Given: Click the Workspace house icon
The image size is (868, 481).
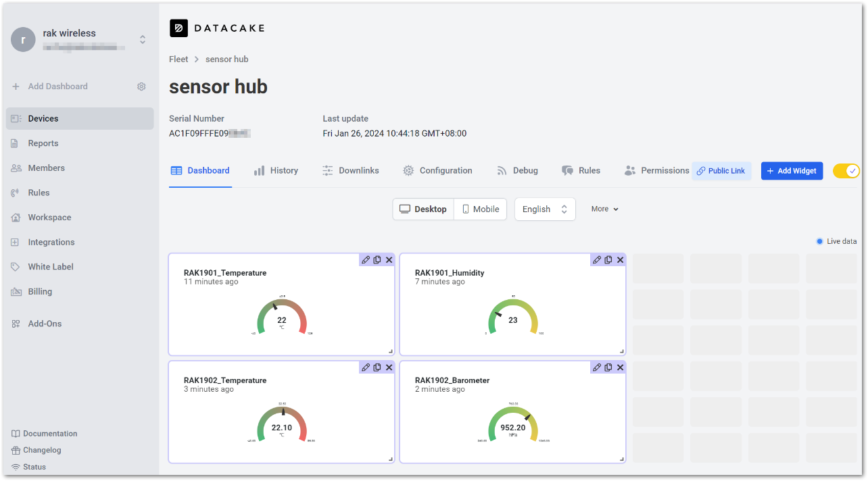Looking at the screenshot, I should pyautogui.click(x=16, y=218).
